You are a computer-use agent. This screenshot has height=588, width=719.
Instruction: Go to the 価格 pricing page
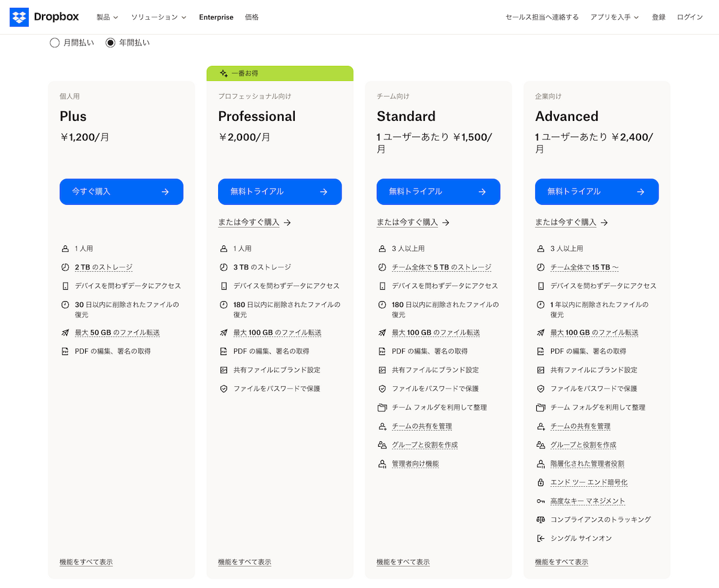point(252,17)
